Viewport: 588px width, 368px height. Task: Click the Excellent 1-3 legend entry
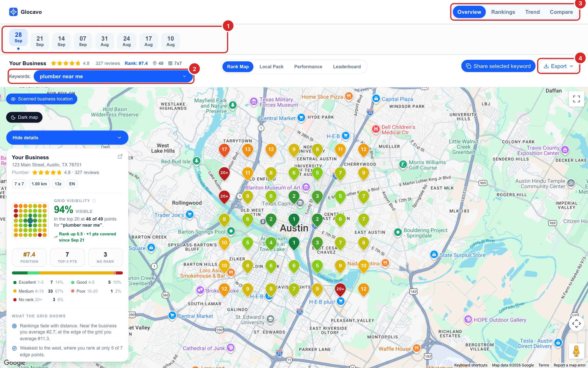point(38,282)
